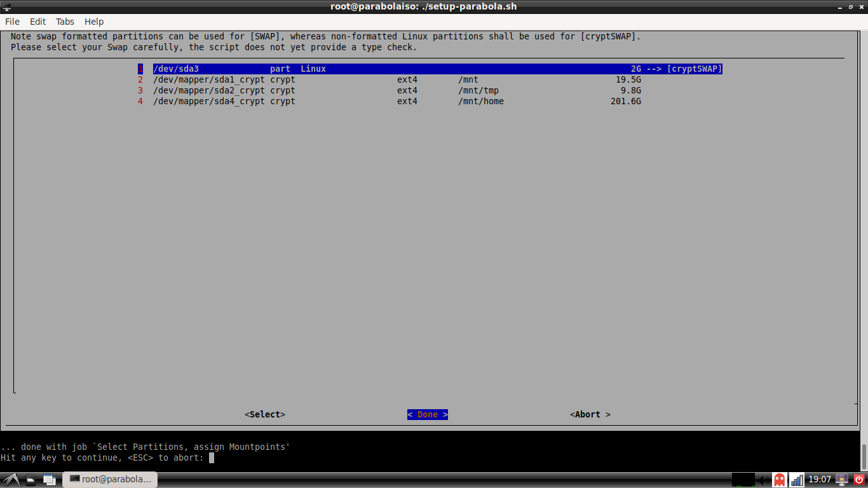Choose the <Select> dialog button
Viewport: 868px width, 488px height.
(265, 414)
